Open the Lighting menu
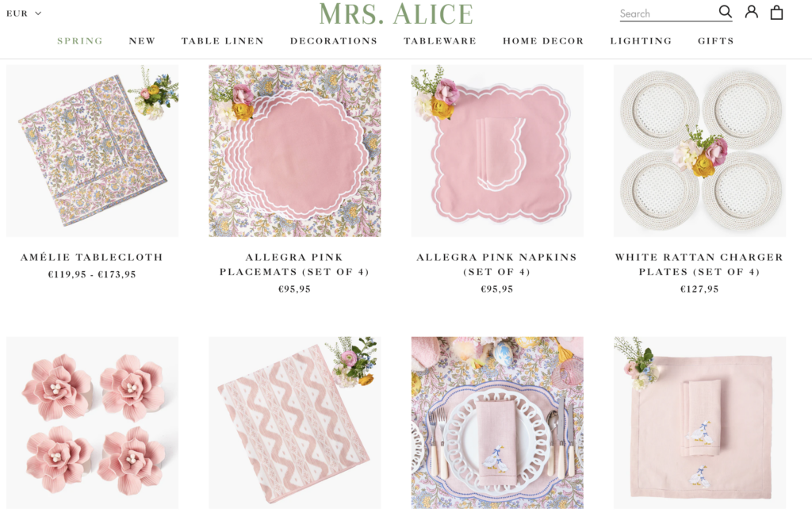812x524 pixels. 641,41
